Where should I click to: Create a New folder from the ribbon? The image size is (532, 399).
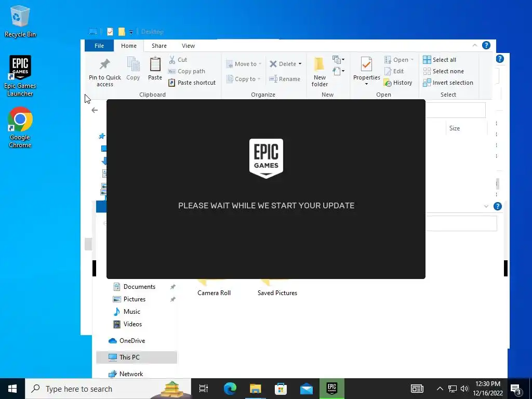320,72
